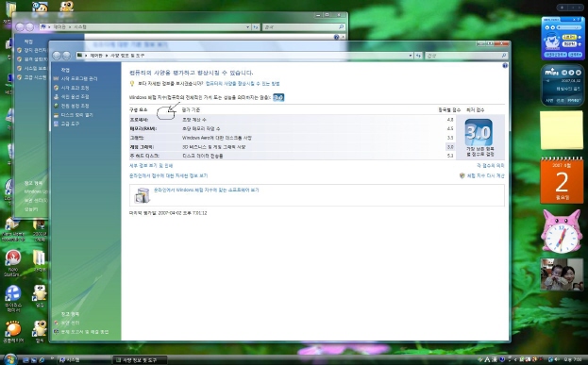Click the magnifier icon in front search box
Viewport: 588px width, 365px height.
[x=504, y=56]
